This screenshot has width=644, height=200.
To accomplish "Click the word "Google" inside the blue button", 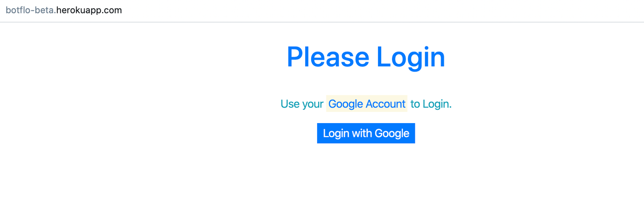I will 392,134.
